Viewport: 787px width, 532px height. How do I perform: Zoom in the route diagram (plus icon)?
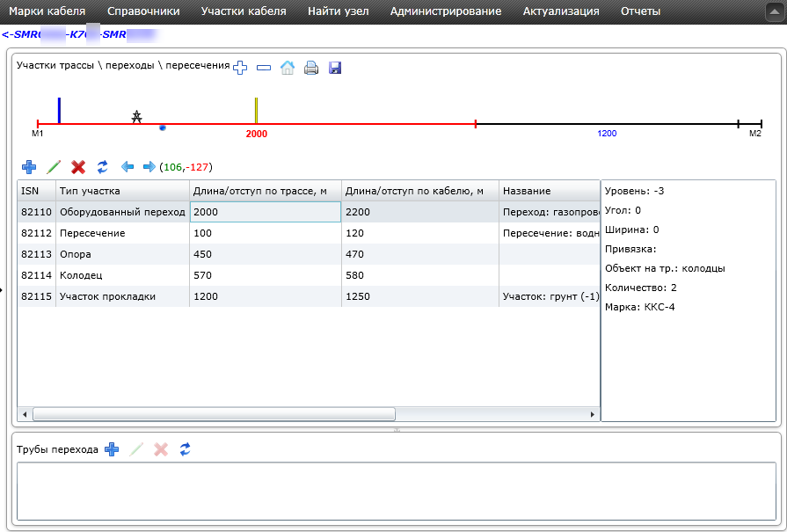pyautogui.click(x=240, y=67)
